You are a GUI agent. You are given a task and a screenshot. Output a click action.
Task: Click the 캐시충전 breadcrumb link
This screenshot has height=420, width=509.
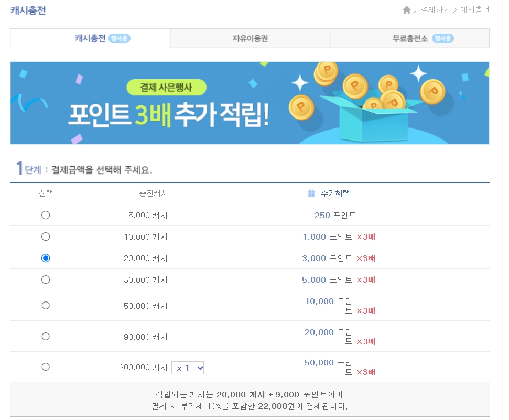click(473, 9)
